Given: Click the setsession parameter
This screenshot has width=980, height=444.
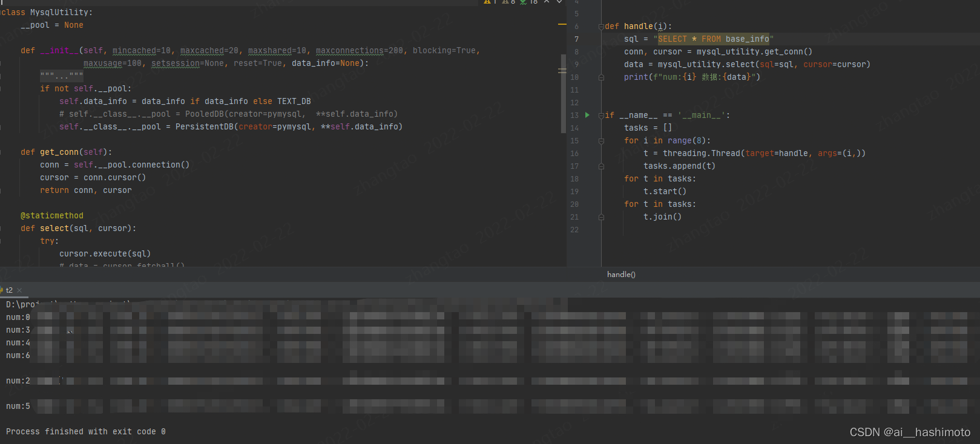Looking at the screenshot, I should (x=176, y=64).
